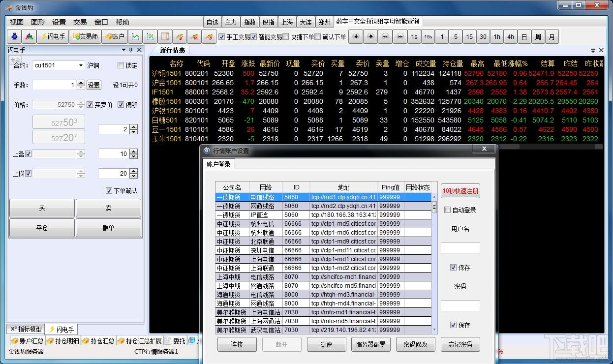Image resolution: width=613 pixels, height=364 pixels.
Task: Close the 闪电手 side panel
Action: pyautogui.click(x=139, y=50)
